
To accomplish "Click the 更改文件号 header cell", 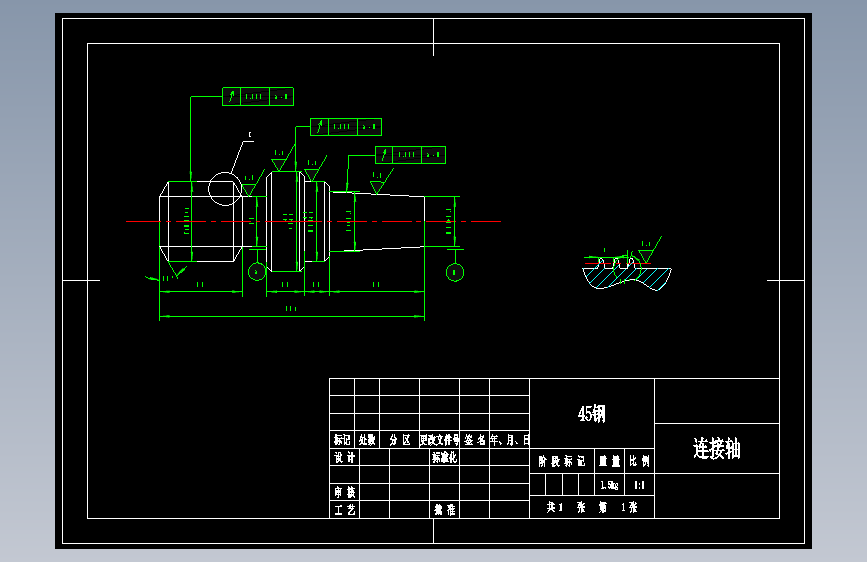I will click(439, 440).
